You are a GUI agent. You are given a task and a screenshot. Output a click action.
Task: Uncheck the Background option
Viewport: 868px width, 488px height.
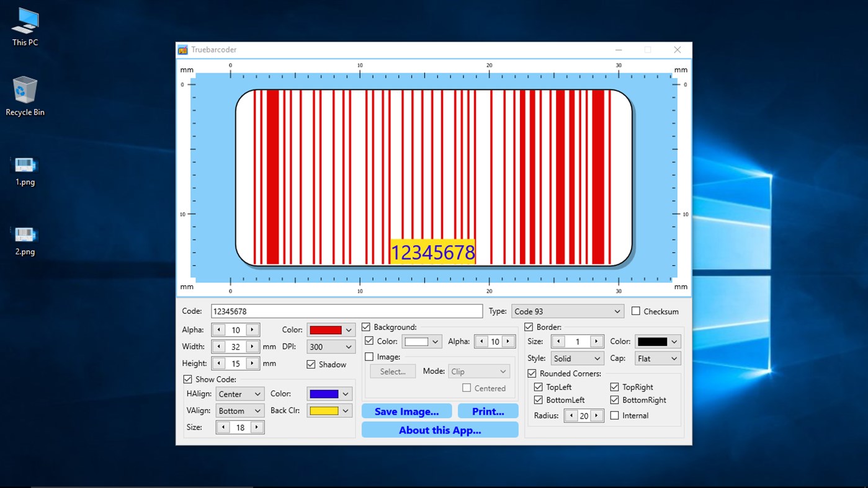365,327
